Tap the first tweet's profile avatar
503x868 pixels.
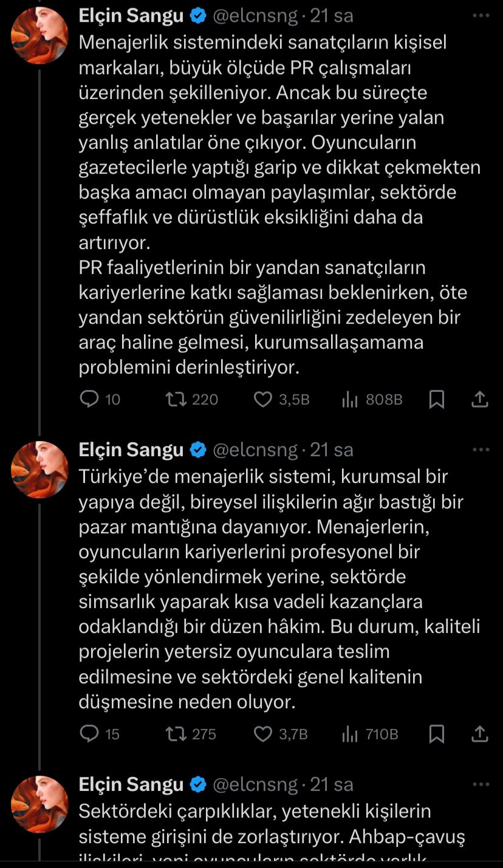coord(39,36)
